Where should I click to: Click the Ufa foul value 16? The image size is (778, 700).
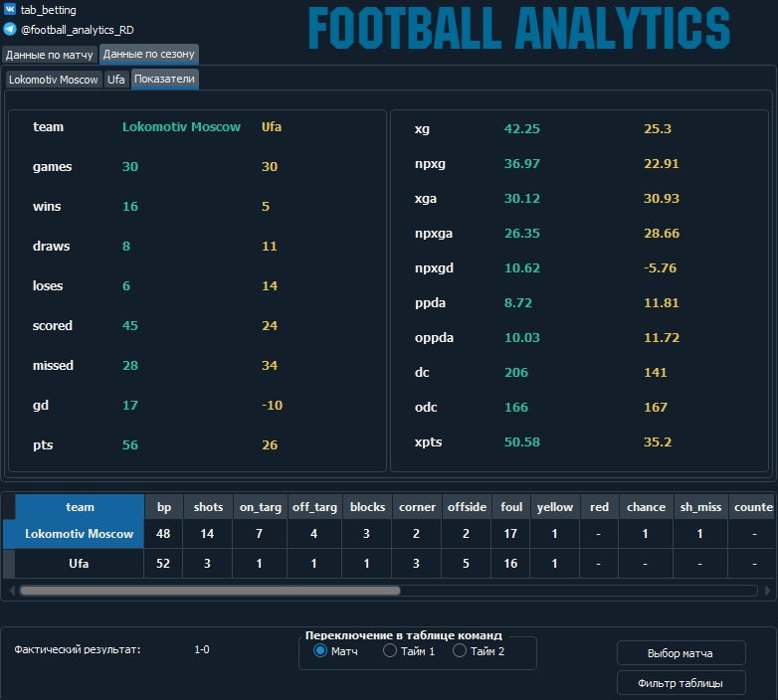(510, 563)
